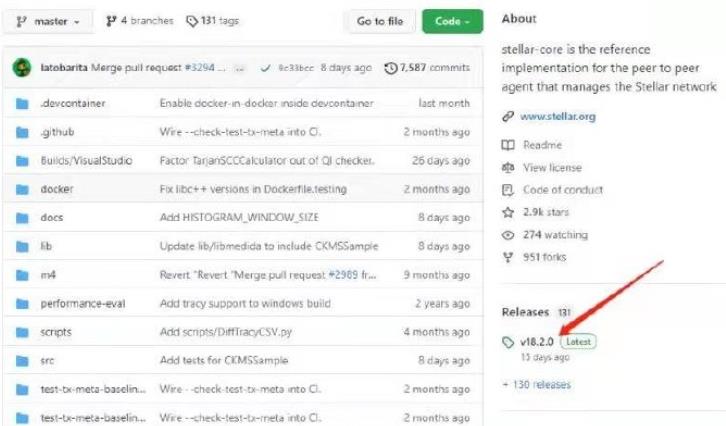Click folder icon beside m4
Viewport: 726px width, 426px height.
tap(22, 276)
